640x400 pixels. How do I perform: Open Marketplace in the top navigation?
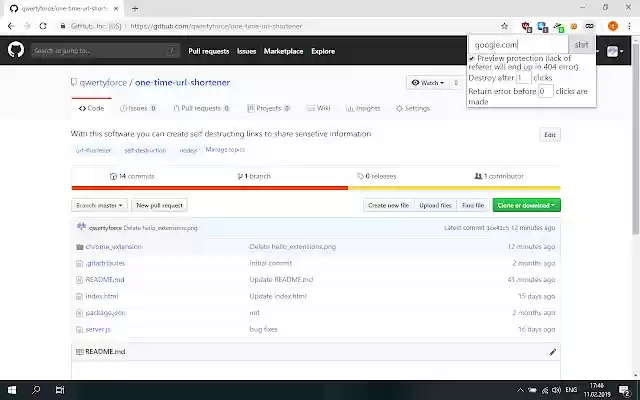tap(283, 51)
